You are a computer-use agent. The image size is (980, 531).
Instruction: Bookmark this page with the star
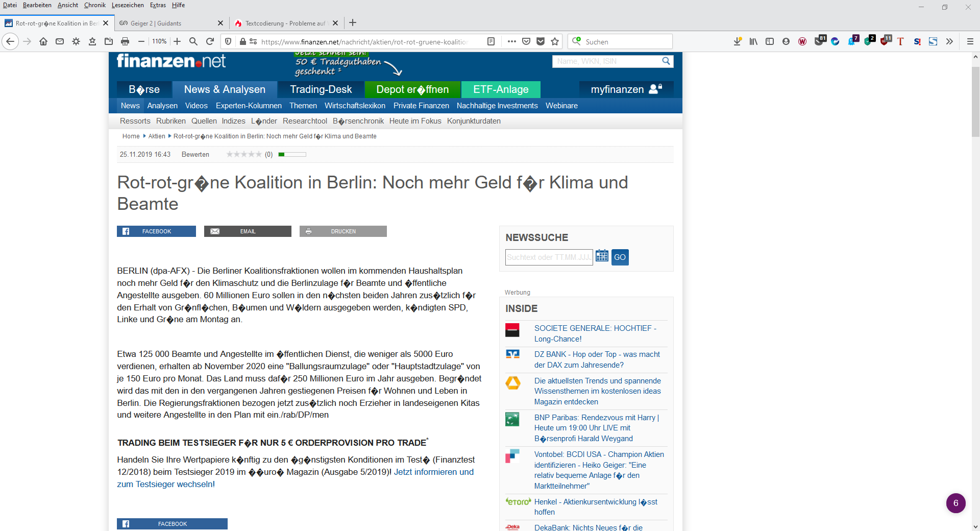pos(555,41)
